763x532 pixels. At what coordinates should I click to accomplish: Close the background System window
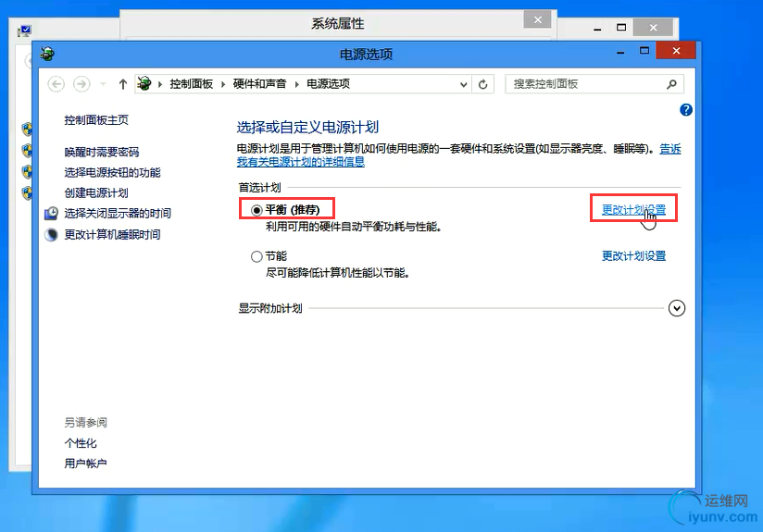[653, 28]
